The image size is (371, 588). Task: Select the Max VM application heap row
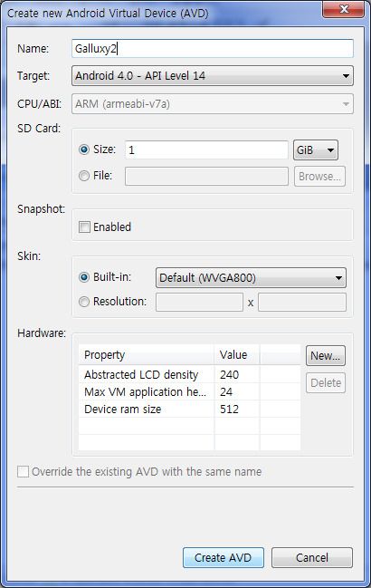(189, 391)
